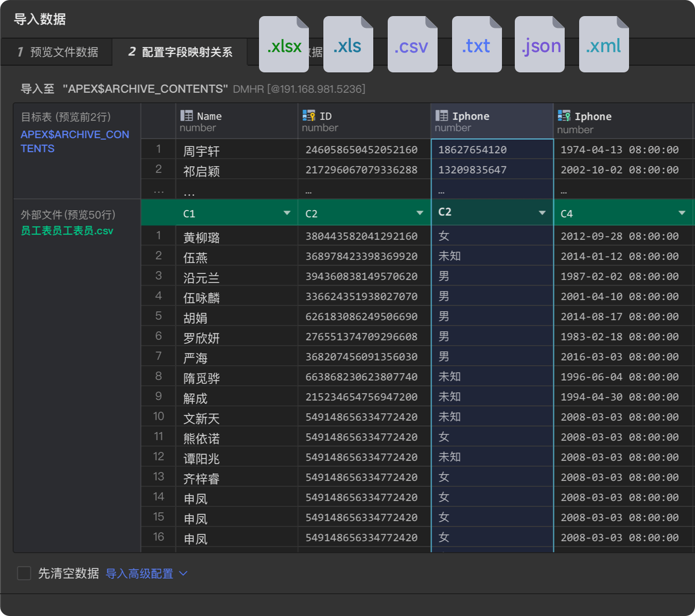Select the .xls file format icon

tap(347, 45)
